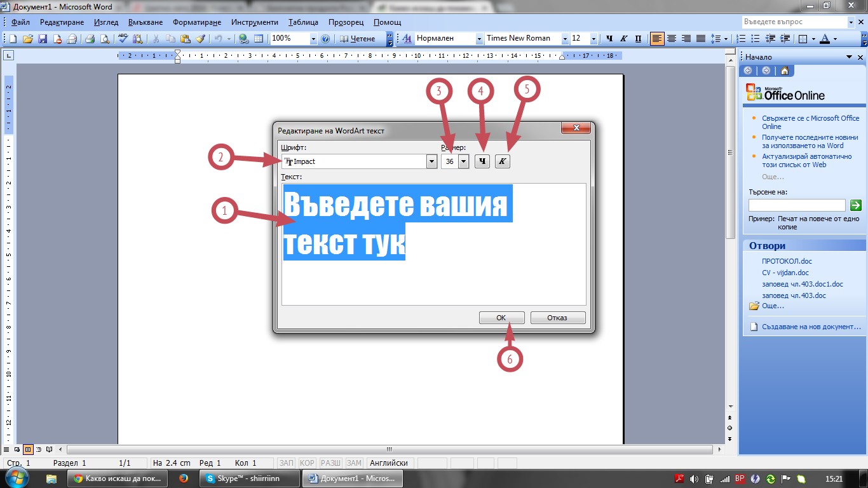Click the Четене reading layout button
This screenshot has width=868, height=488.
(358, 39)
